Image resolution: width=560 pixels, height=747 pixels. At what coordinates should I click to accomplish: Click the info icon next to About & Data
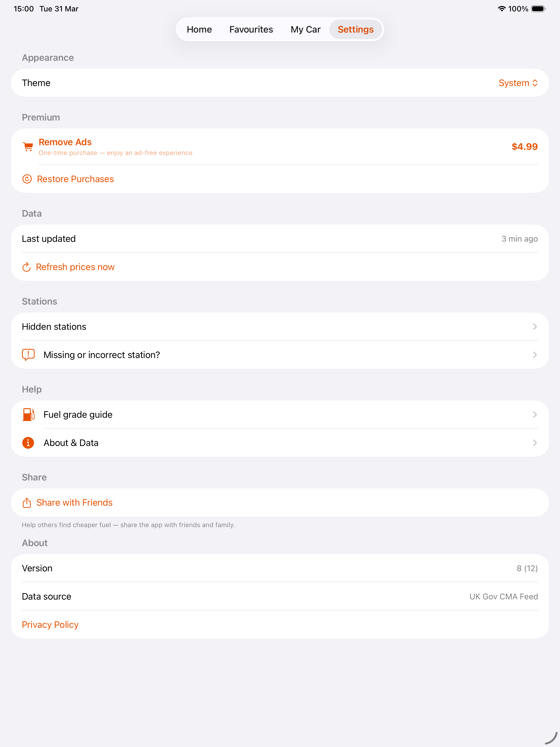28,443
